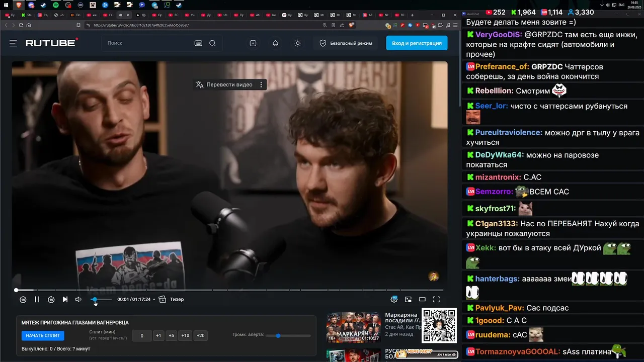Open Windows Start button

coord(7,5)
